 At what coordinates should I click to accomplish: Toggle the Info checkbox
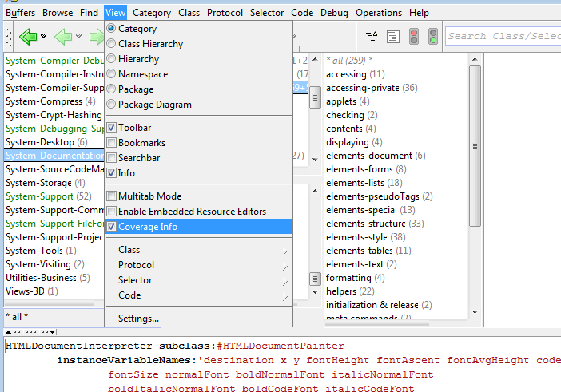tap(112, 173)
